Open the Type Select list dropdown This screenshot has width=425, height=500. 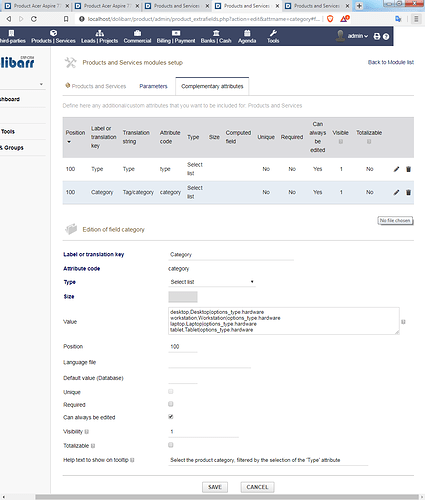point(212,282)
